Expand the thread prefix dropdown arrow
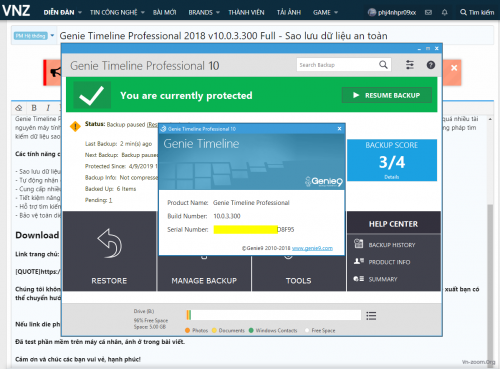This screenshot has width=500, height=369. pyautogui.click(x=52, y=35)
